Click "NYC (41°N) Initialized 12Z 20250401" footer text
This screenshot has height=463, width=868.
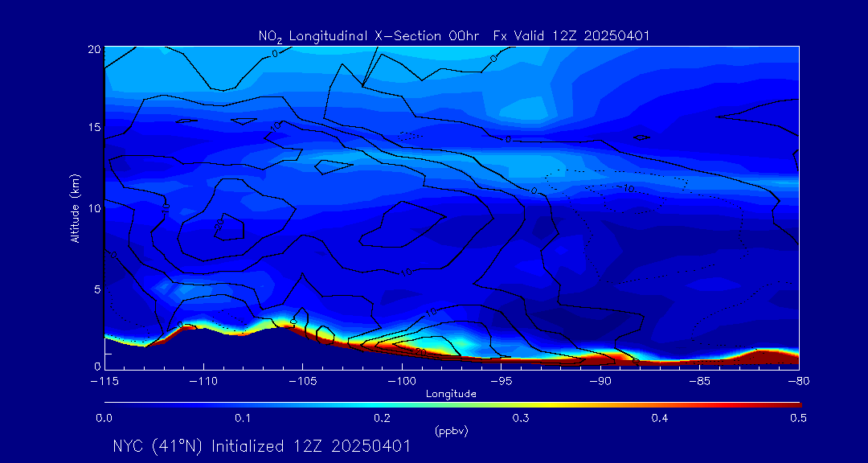(x=261, y=446)
